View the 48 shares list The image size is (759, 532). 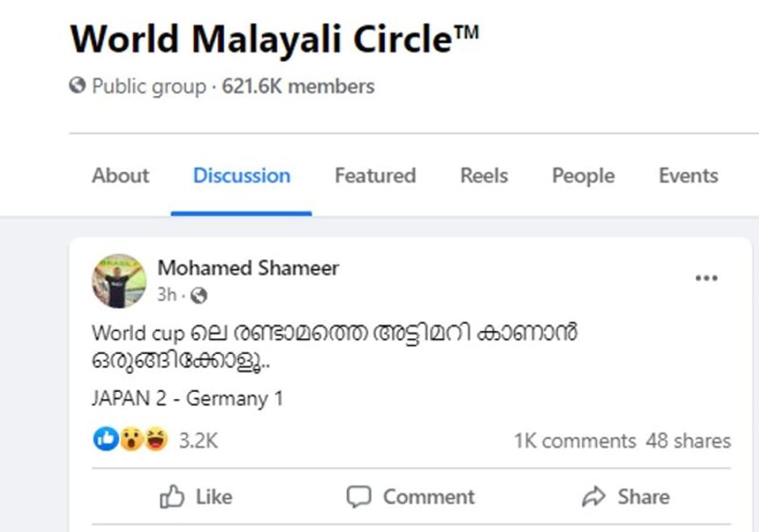[688, 441]
